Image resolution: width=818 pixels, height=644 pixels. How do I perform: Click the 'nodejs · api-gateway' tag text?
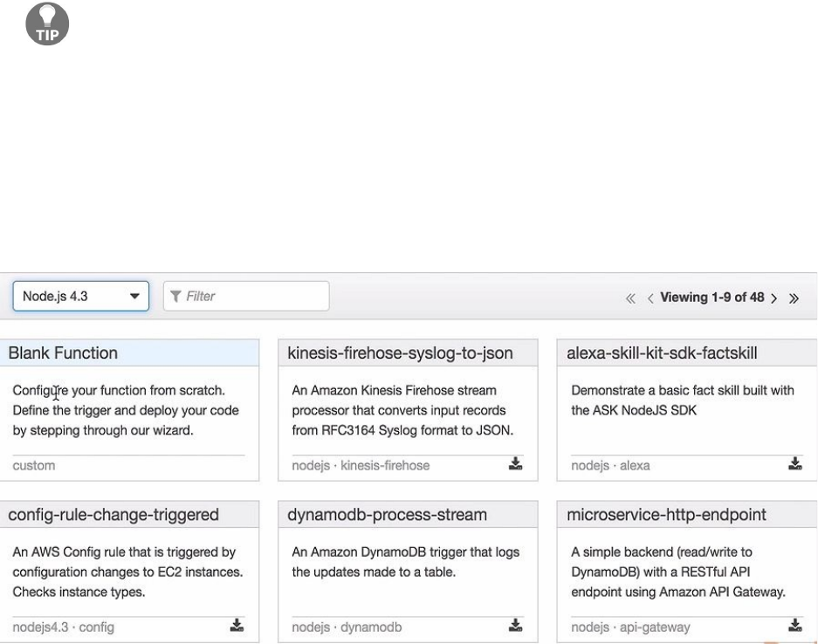tap(630, 627)
